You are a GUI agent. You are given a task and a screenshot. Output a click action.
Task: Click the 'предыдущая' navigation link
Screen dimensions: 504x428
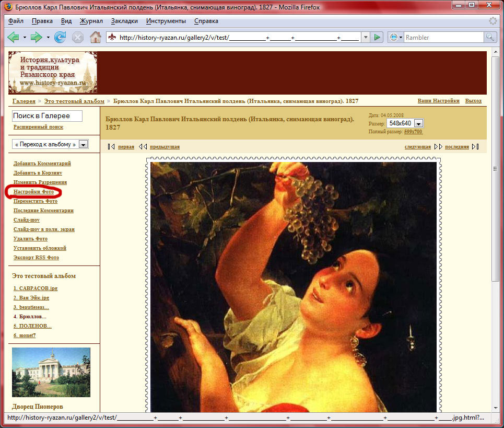pos(165,147)
